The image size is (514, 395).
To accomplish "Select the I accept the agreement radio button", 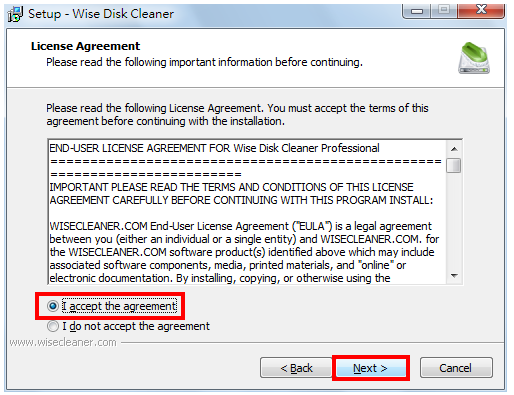I will (53, 306).
